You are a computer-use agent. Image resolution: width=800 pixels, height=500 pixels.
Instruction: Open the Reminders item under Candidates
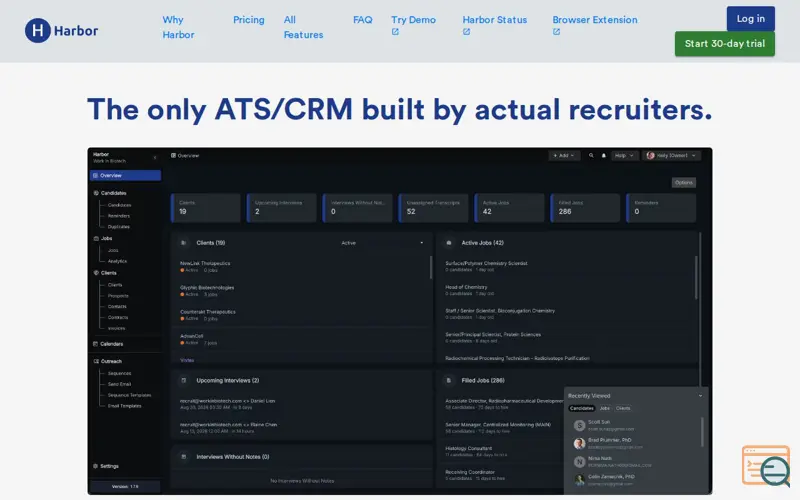coord(118,216)
